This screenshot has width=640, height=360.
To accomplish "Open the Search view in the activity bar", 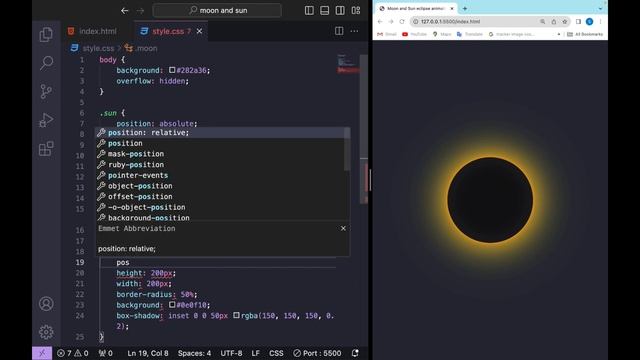I will [46, 63].
